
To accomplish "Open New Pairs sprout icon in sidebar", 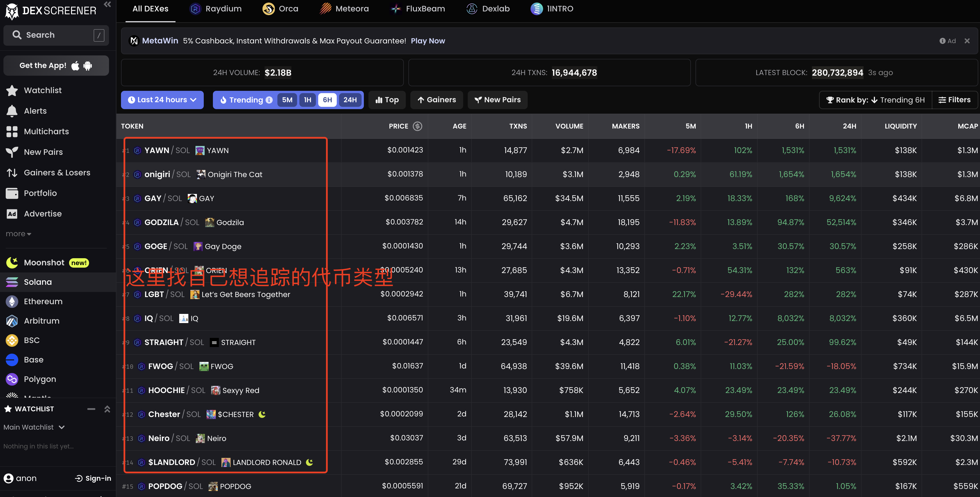I will click(12, 152).
